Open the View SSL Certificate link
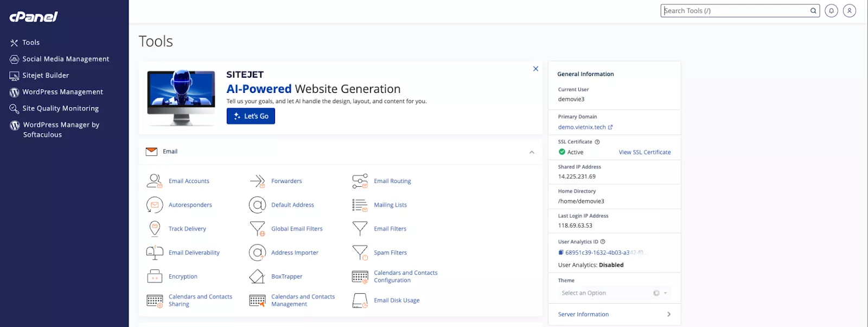868x327 pixels. point(644,153)
